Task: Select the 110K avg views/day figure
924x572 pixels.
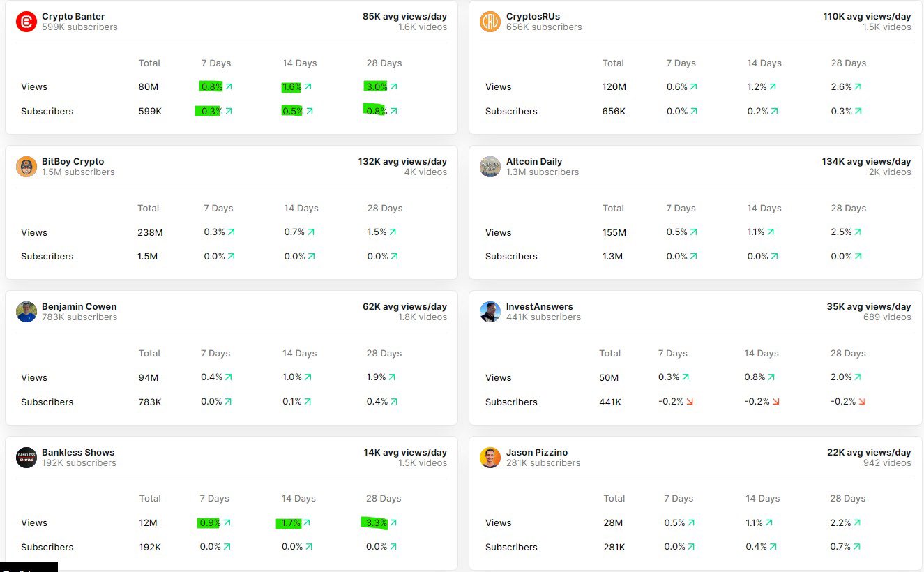Action: [x=867, y=17]
